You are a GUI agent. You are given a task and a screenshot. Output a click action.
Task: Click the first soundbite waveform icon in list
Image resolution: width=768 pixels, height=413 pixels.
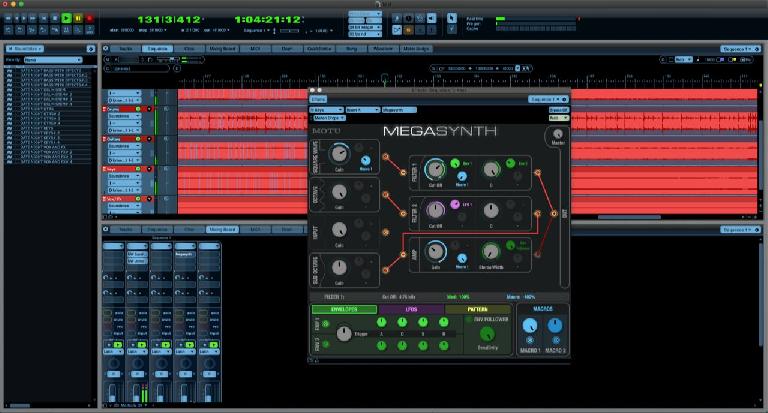pos(9,71)
